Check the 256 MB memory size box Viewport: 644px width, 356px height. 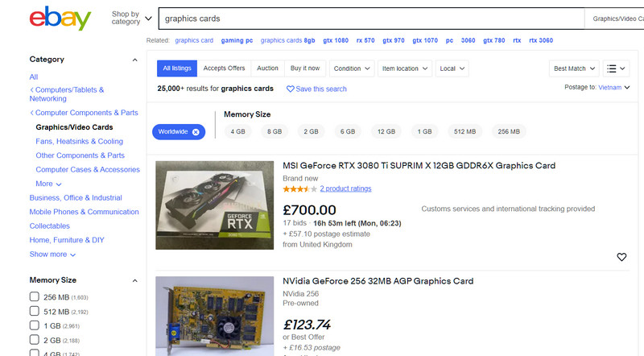35,297
